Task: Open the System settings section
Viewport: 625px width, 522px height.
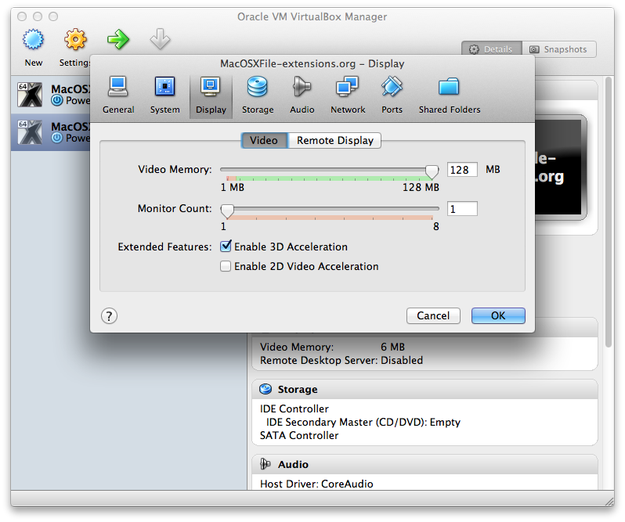Action: coord(165,95)
